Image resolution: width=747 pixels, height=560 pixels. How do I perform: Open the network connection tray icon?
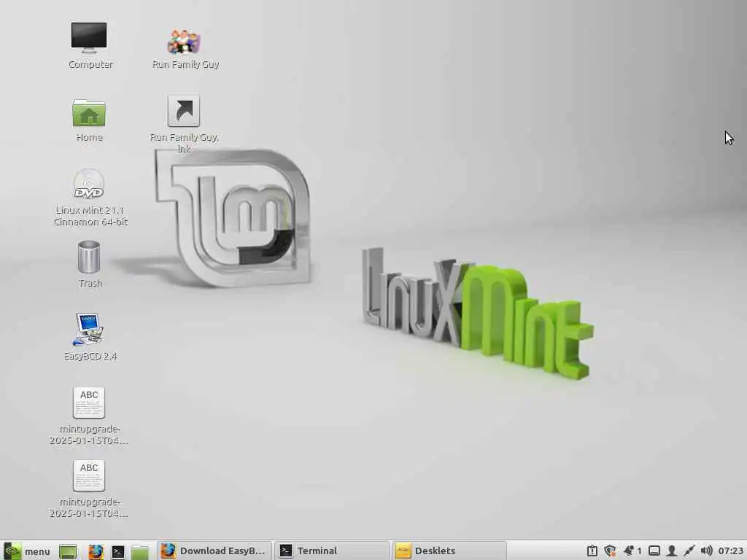pos(689,551)
